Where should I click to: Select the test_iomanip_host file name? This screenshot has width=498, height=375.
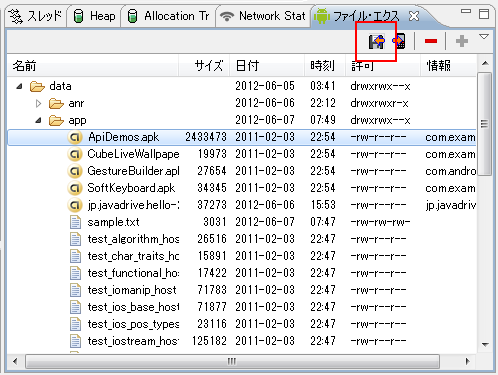click(x=132, y=290)
